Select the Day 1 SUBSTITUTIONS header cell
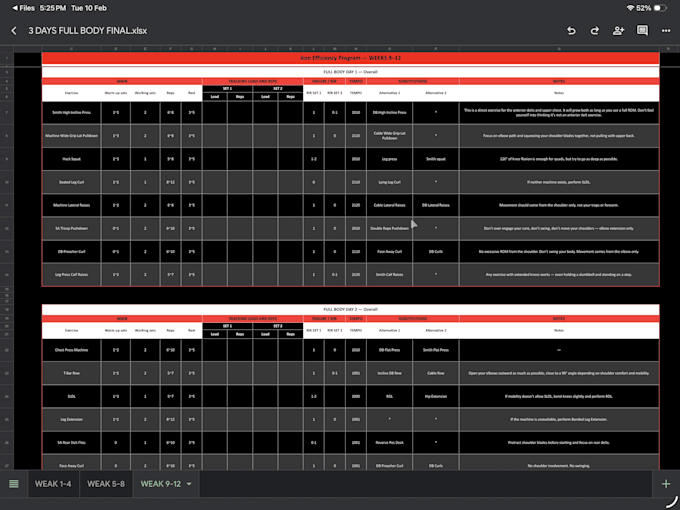This screenshot has height=510, width=680. pyautogui.click(x=412, y=81)
